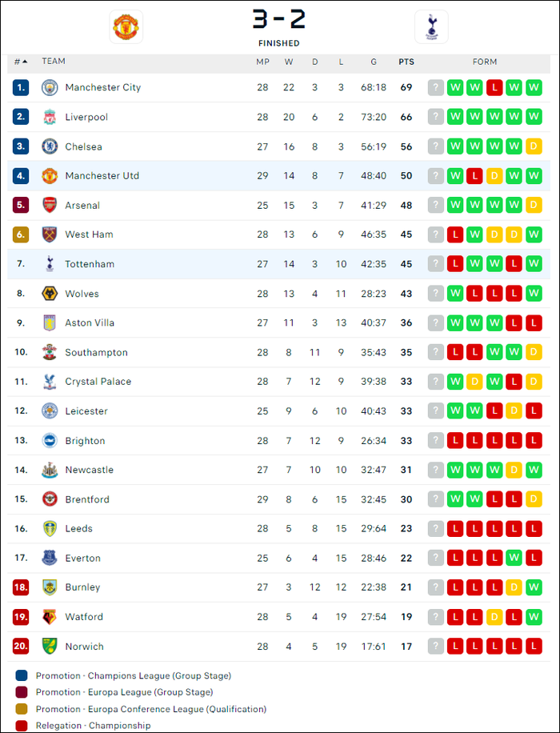The width and height of the screenshot is (560, 733).
Task: Click Manchester City's next-match question mark box
Action: [x=436, y=87]
